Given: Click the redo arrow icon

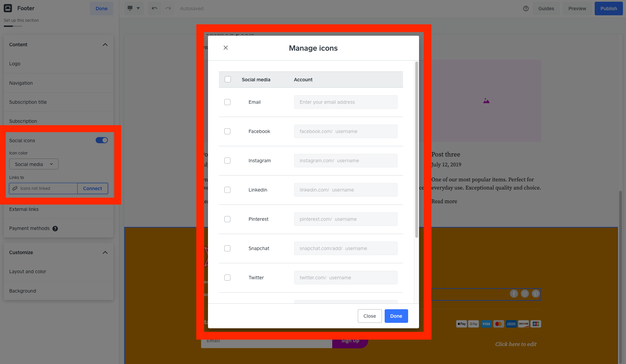Looking at the screenshot, I should (168, 8).
